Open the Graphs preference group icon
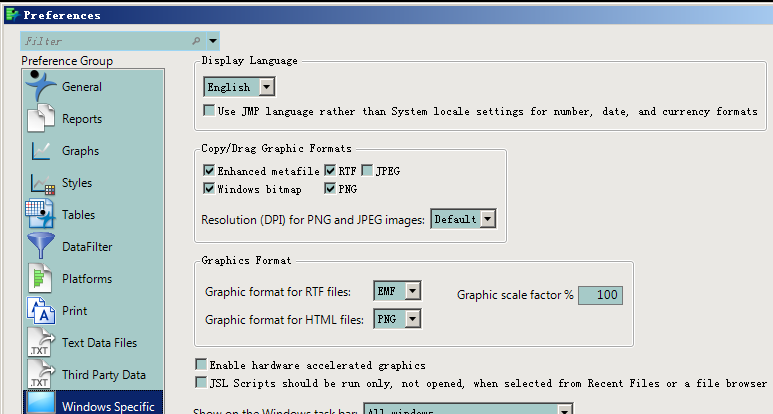This screenshot has height=414, width=773. pyautogui.click(x=41, y=151)
